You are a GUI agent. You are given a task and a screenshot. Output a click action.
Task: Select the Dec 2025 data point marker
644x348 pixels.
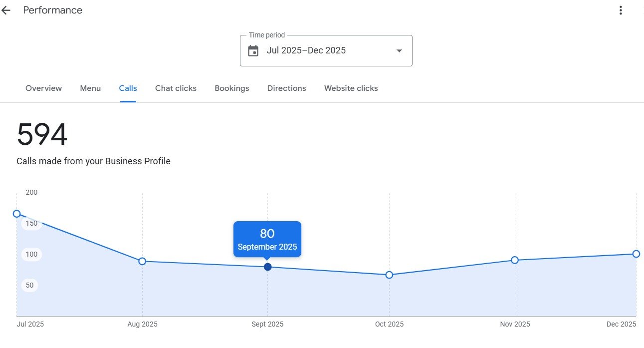pos(636,254)
